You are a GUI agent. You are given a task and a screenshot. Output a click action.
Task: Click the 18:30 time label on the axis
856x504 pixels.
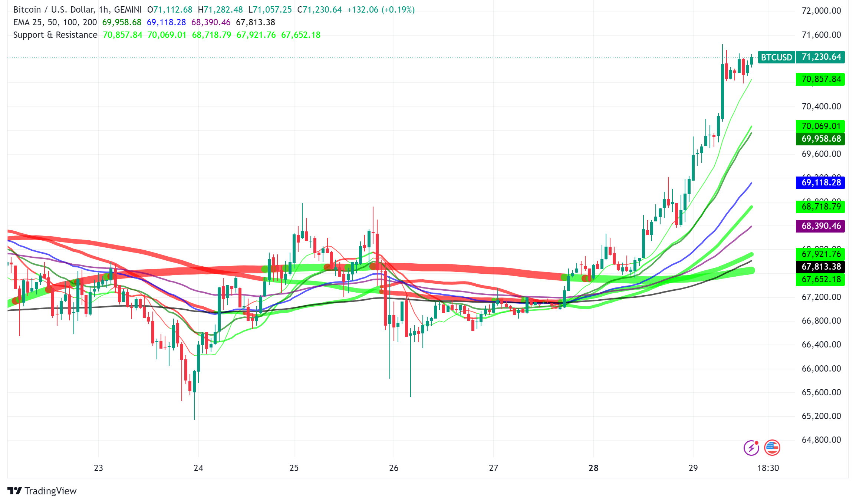point(768,468)
